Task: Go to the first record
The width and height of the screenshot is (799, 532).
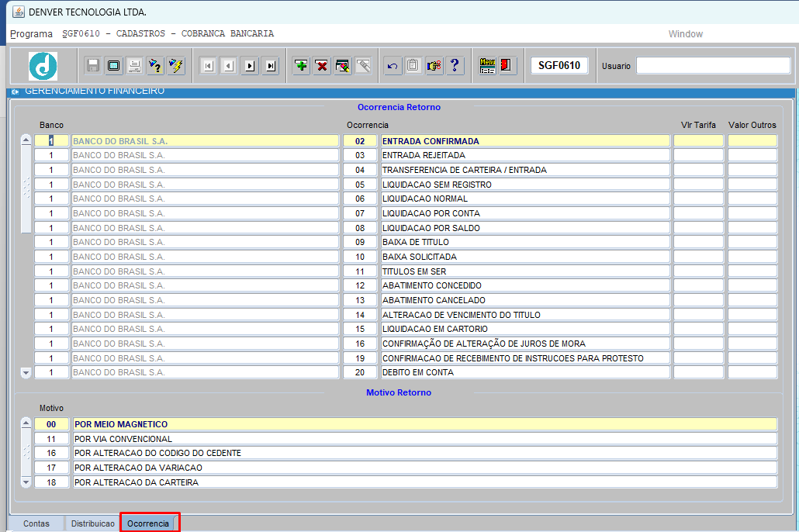Action: [208, 66]
